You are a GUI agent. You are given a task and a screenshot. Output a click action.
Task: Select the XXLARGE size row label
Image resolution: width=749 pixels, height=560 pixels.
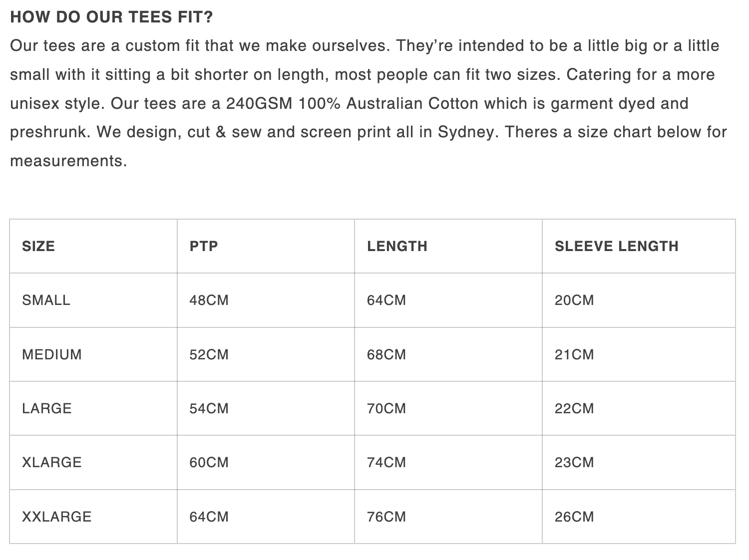[57, 517]
